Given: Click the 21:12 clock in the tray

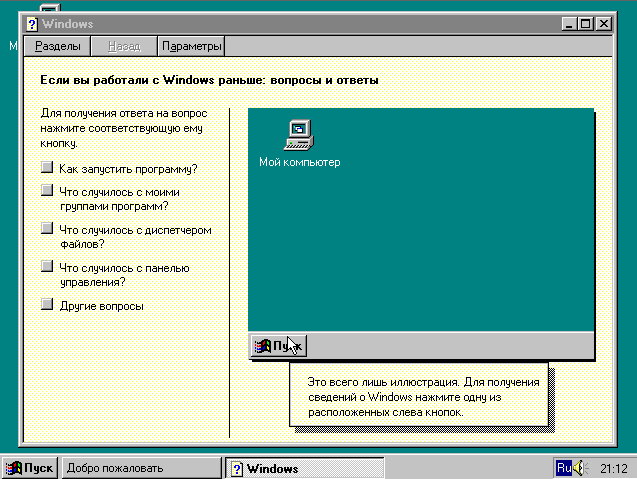Looking at the screenshot, I should tap(614, 467).
